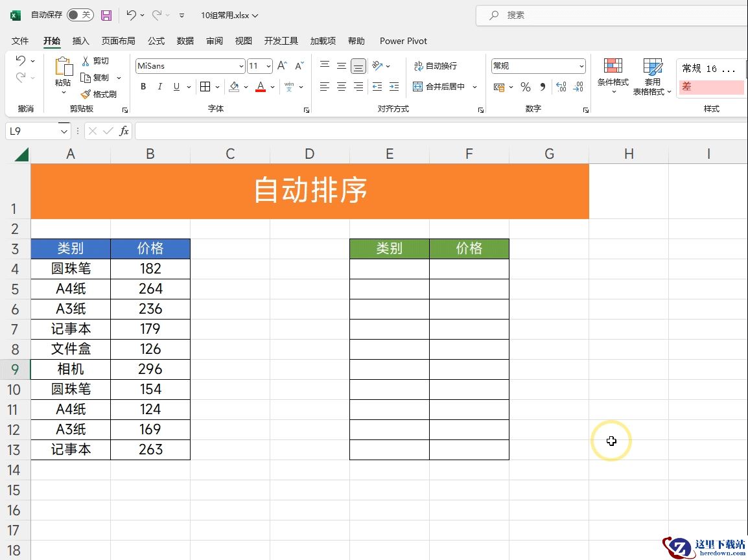Toggle Bold formatting
This screenshot has height=560, width=748.
pos(143,86)
